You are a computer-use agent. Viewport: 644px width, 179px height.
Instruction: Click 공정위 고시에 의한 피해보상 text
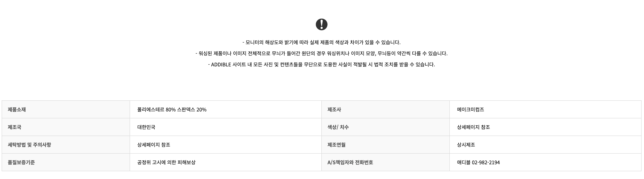[166, 162]
